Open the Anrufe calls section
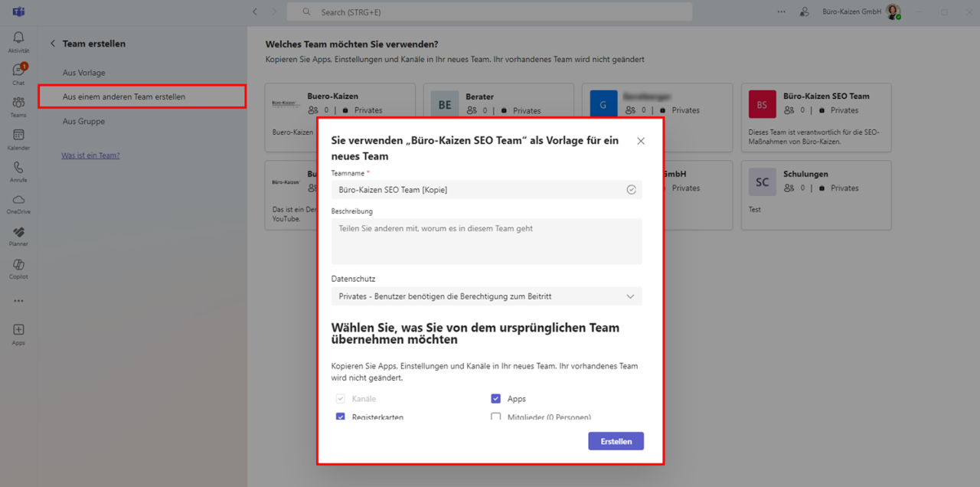 tap(18, 170)
